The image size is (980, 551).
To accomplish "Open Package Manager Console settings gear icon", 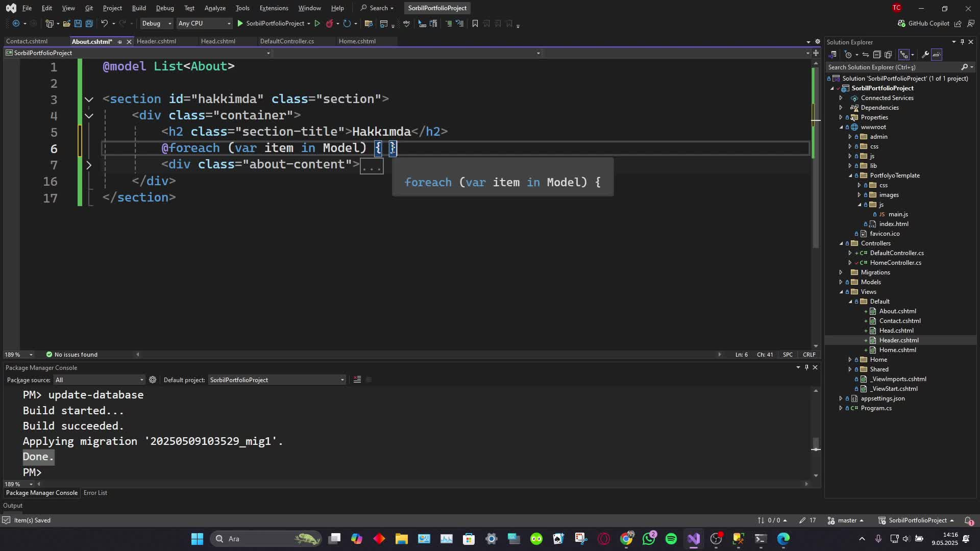I will click(x=153, y=380).
